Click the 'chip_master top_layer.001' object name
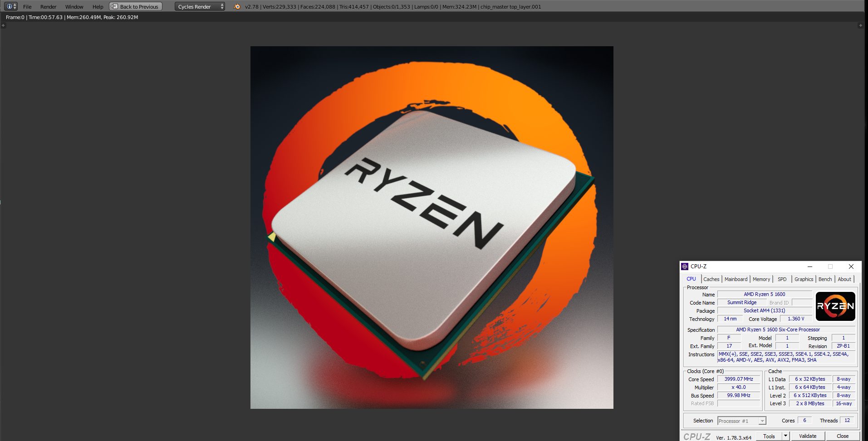The image size is (868, 441). click(x=511, y=7)
